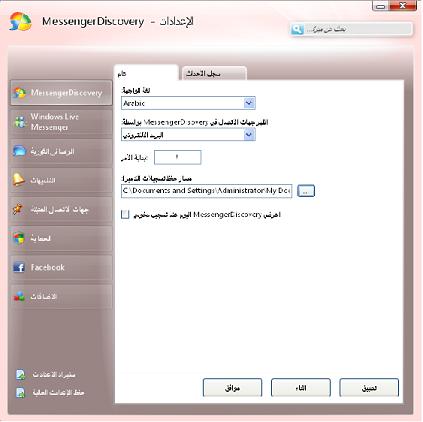Open the MessengerDiscovery sidebar section icon

19,93
